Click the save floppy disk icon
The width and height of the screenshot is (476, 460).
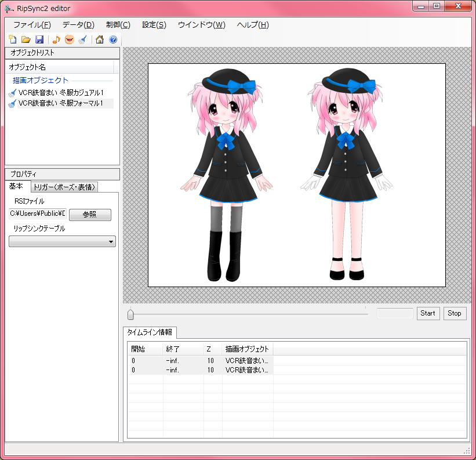39,39
